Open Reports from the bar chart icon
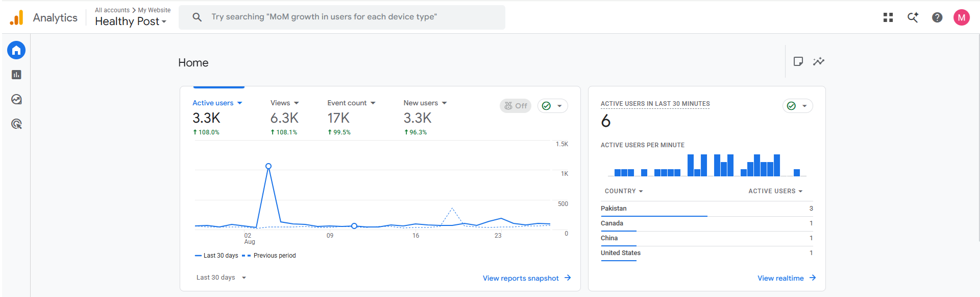Viewport: 980px width, 297px height. pos(16,75)
